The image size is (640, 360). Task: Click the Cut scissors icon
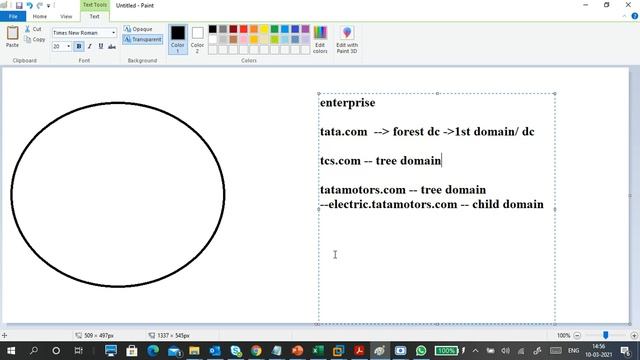click(x=27, y=29)
